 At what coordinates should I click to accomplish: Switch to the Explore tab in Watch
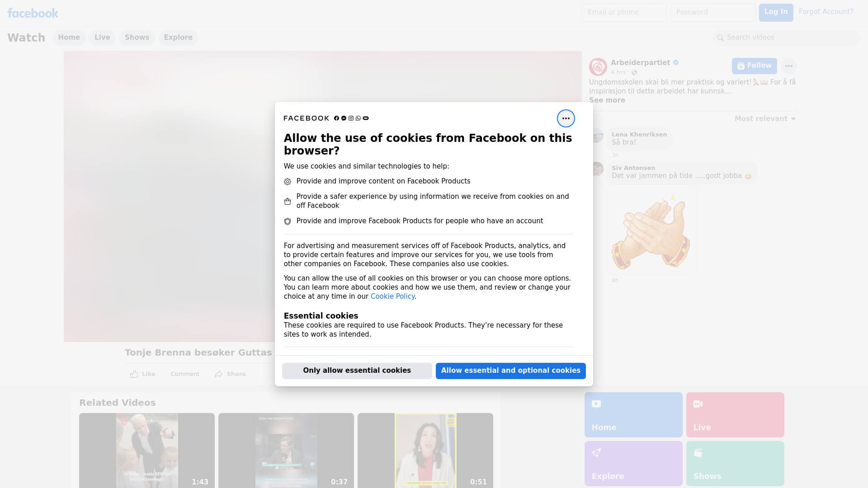pyautogui.click(x=178, y=38)
